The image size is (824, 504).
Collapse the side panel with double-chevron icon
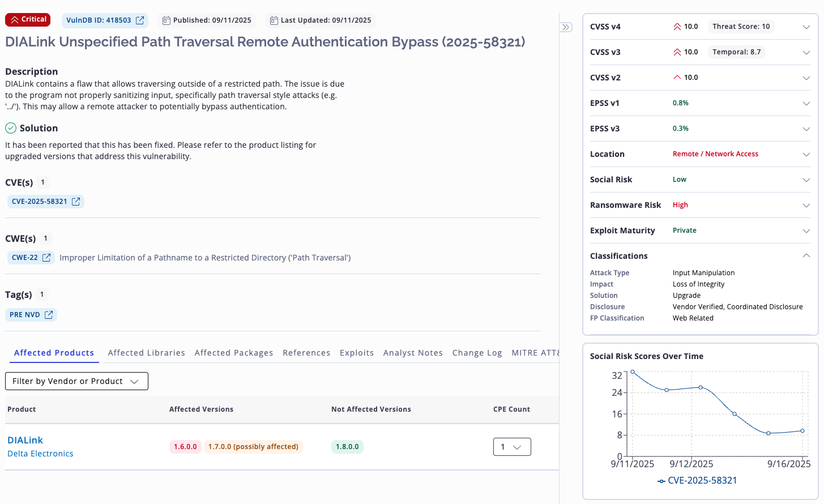click(x=566, y=27)
